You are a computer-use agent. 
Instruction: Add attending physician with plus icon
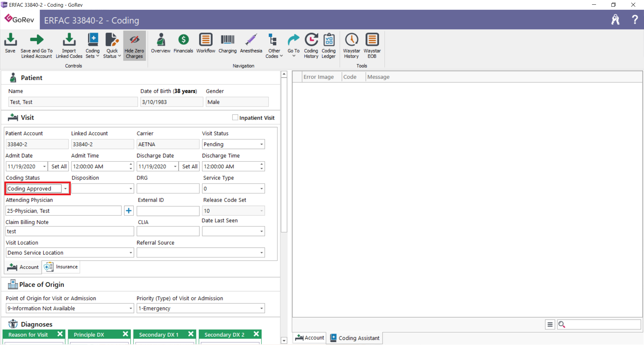129,211
